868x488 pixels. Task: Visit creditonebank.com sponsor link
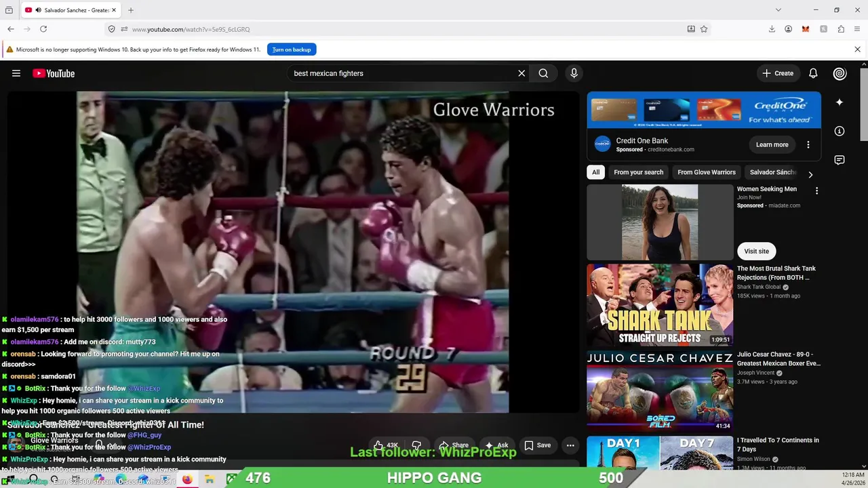click(671, 149)
